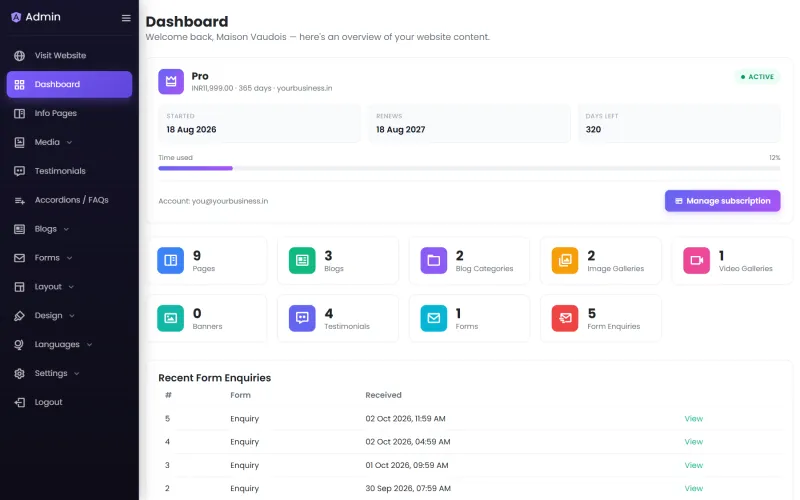The height and width of the screenshot is (500, 800).
Task: Go to Info Pages
Action: point(69,113)
